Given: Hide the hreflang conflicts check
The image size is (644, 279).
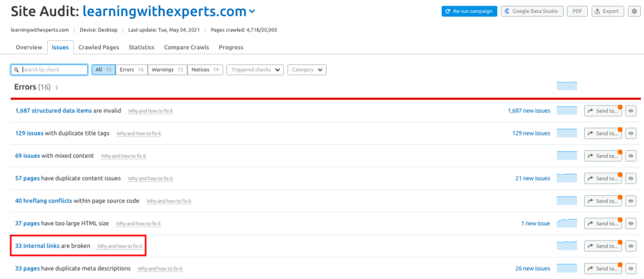Looking at the screenshot, I should [x=631, y=201].
